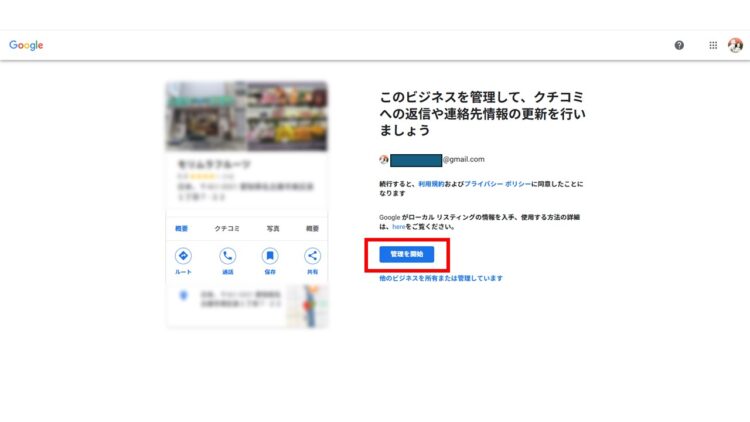Click the blurred business name title
Image resolution: width=750 pixels, height=422 pixels.
click(x=214, y=164)
